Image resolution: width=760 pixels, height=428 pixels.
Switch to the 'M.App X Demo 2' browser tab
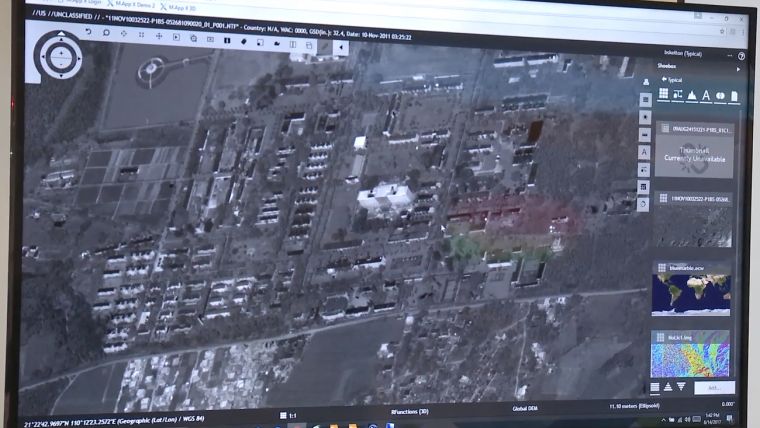(x=131, y=5)
